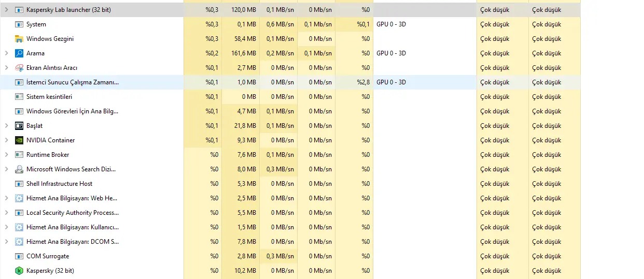Screen dimensions: 644x279
Task: Select the Başlat process name
Action: tap(34, 126)
